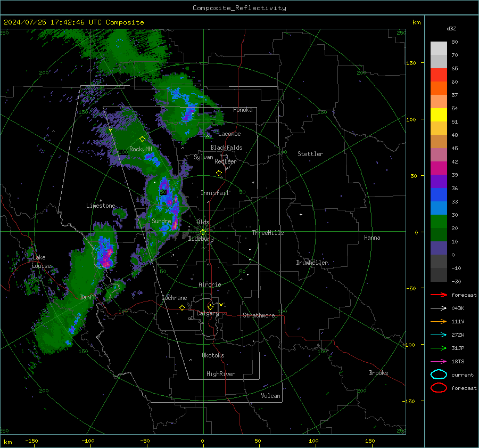Click the Calgary city label
Image resolution: width=479 pixels, height=448 pixels.
click(208, 313)
